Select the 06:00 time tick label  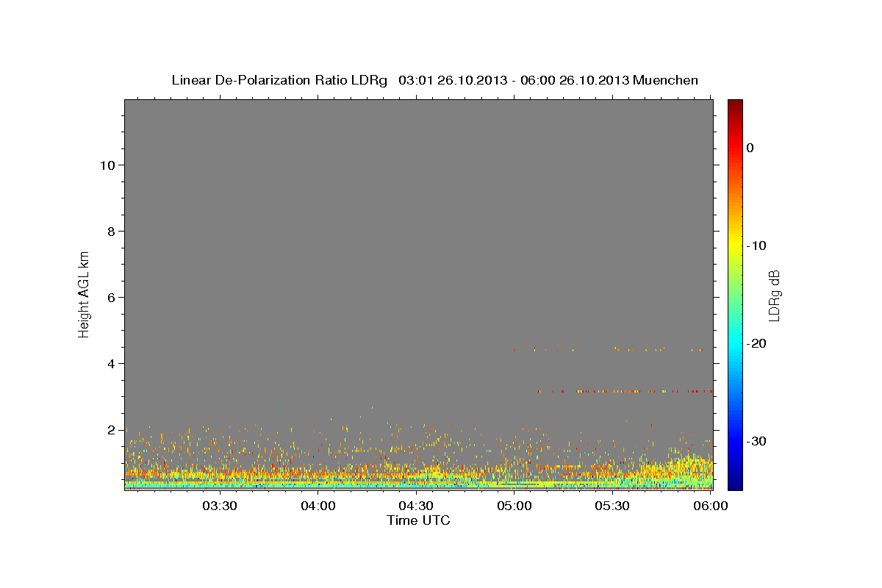pyautogui.click(x=711, y=506)
